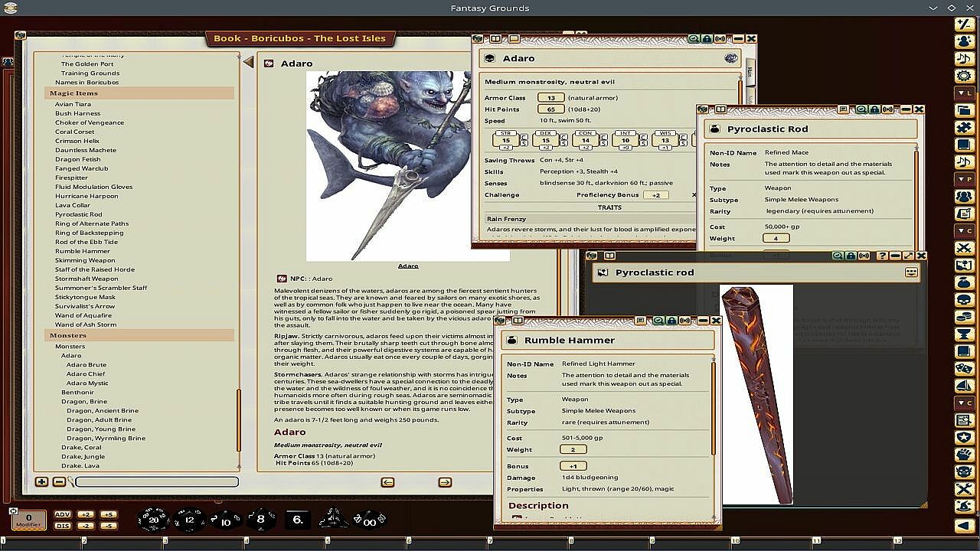
Task: Roll the d20 die
Action: click(153, 520)
